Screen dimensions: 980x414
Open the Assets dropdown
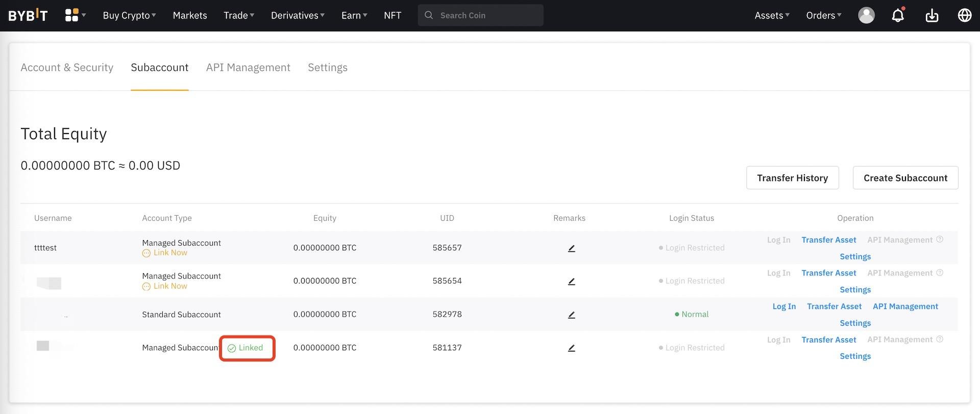[772, 15]
